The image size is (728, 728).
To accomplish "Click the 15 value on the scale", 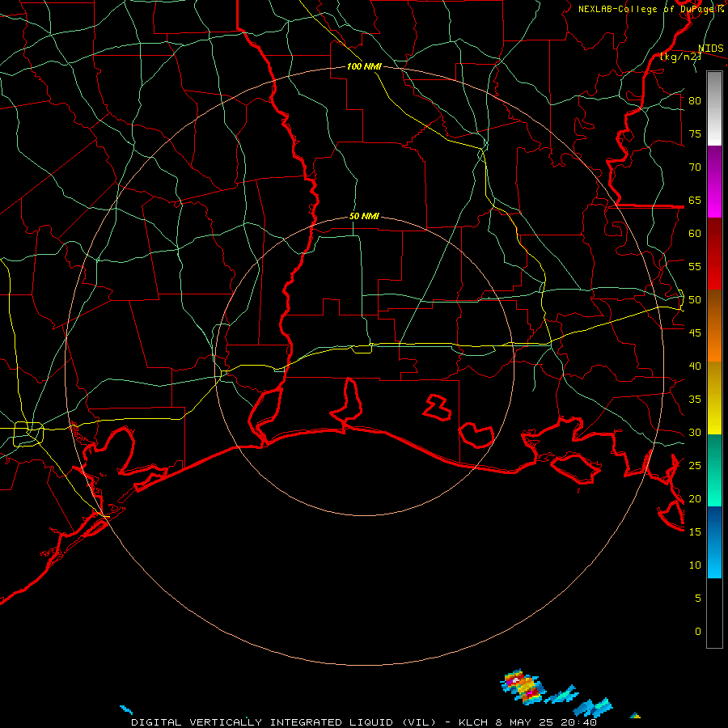I will 695,531.
